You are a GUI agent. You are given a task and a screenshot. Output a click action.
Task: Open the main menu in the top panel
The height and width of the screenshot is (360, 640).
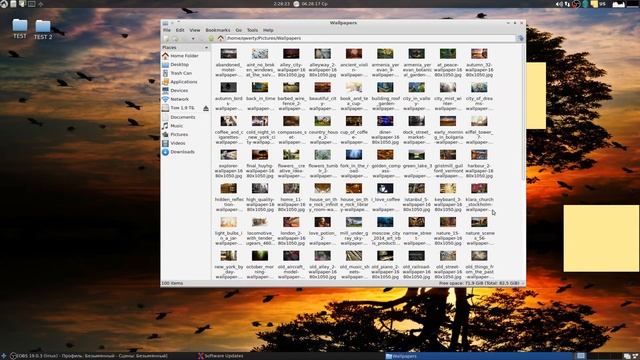(4, 4)
